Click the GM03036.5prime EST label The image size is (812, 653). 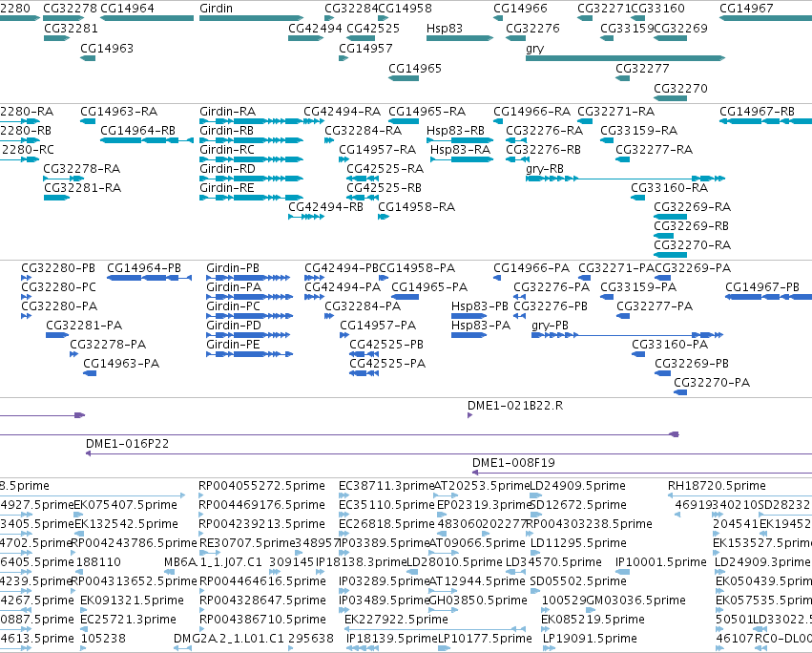635,600
